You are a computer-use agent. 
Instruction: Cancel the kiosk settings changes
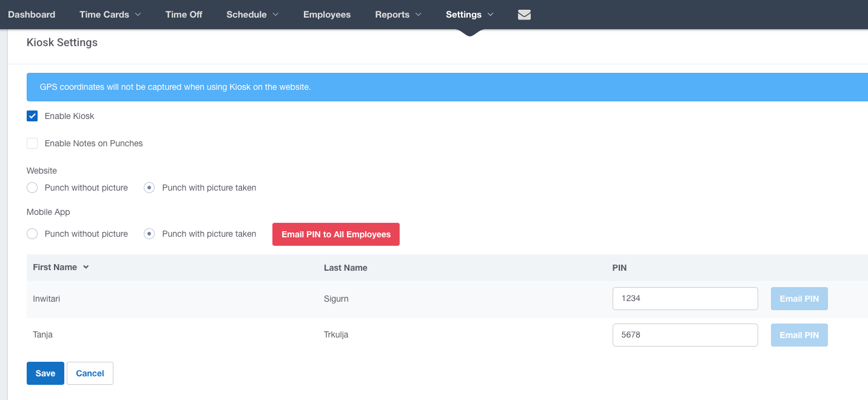(90, 373)
